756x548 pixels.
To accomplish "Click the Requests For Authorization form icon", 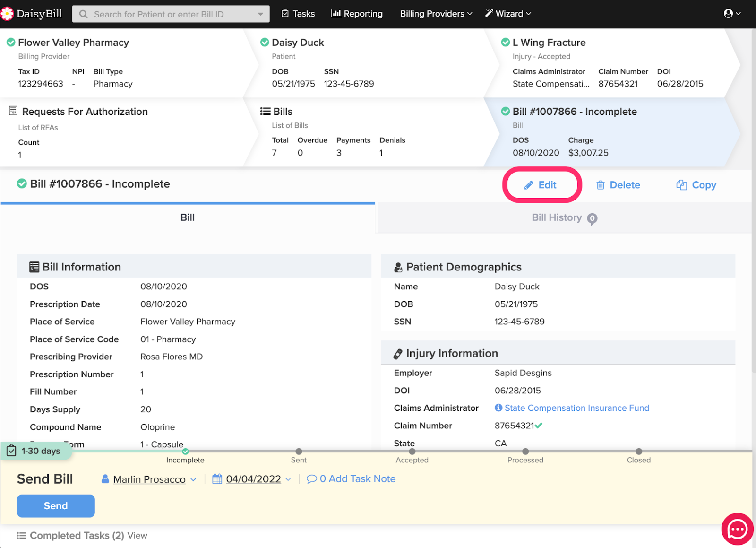I will (13, 111).
